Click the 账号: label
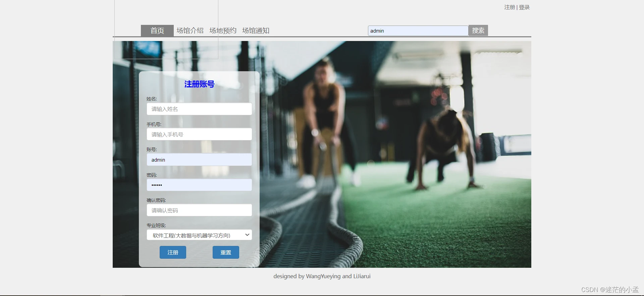Screen dimensions: 644x296 pos(152,150)
